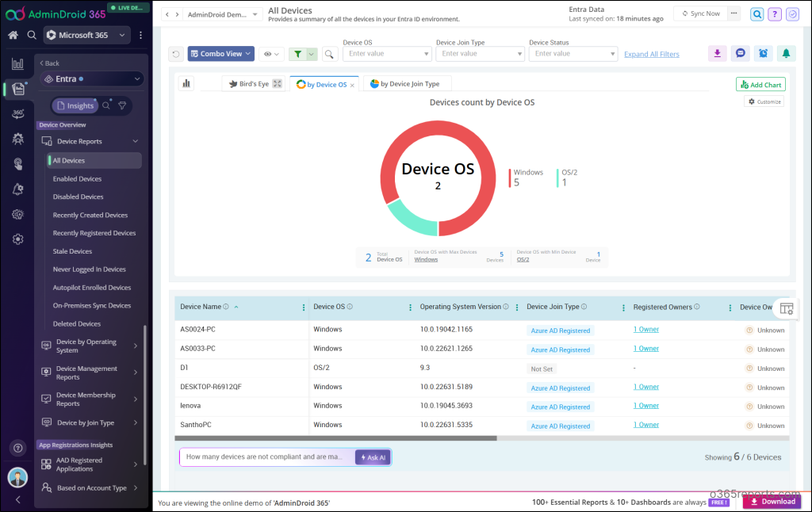Image resolution: width=812 pixels, height=512 pixels.
Task: Go to next report with forward arrow
Action: [x=177, y=14]
